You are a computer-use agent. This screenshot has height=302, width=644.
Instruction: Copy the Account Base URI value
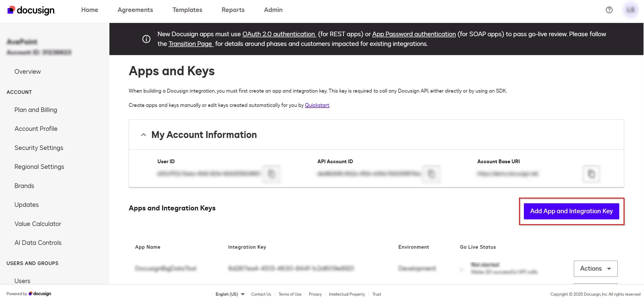point(591,174)
